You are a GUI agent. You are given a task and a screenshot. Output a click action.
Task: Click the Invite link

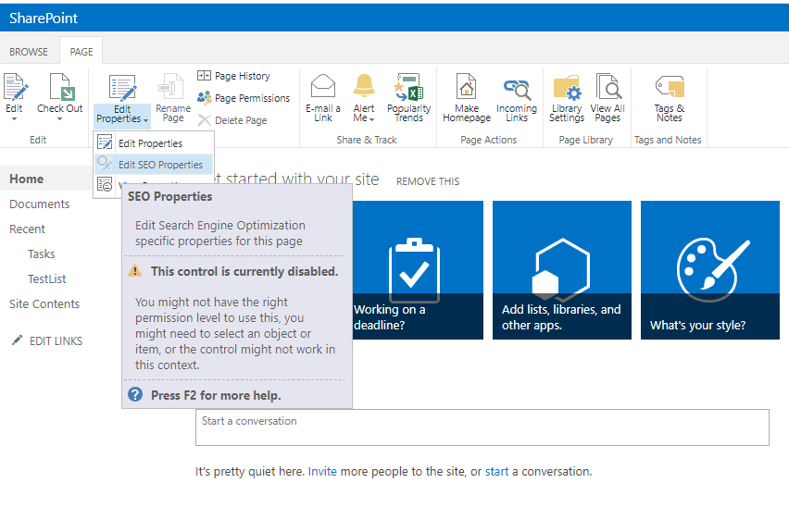click(322, 472)
